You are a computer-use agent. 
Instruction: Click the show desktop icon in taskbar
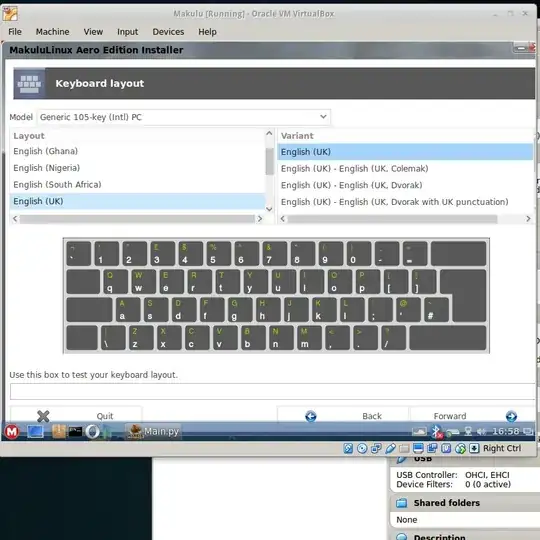point(35,431)
